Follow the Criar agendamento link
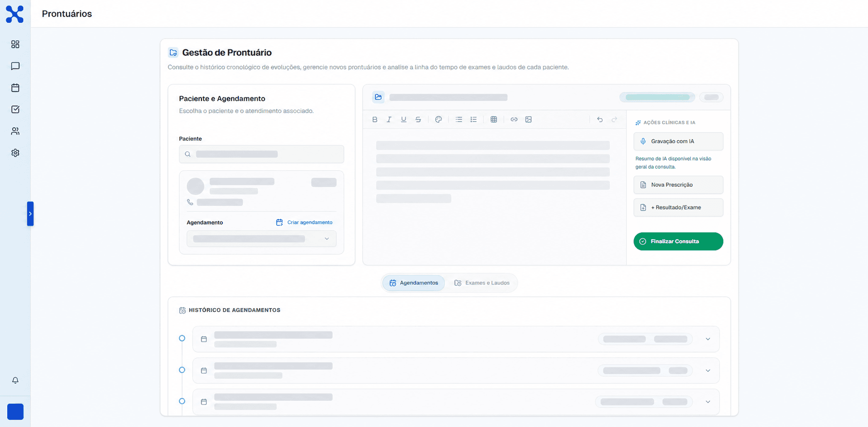Image resolution: width=868 pixels, height=427 pixels. [x=304, y=222]
